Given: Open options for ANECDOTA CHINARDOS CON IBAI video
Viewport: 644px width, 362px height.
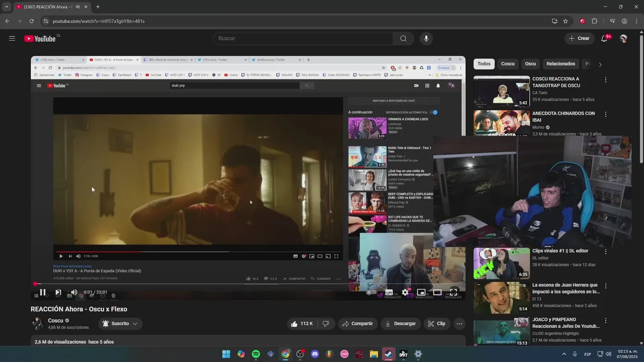Looking at the screenshot, I should [606, 115].
